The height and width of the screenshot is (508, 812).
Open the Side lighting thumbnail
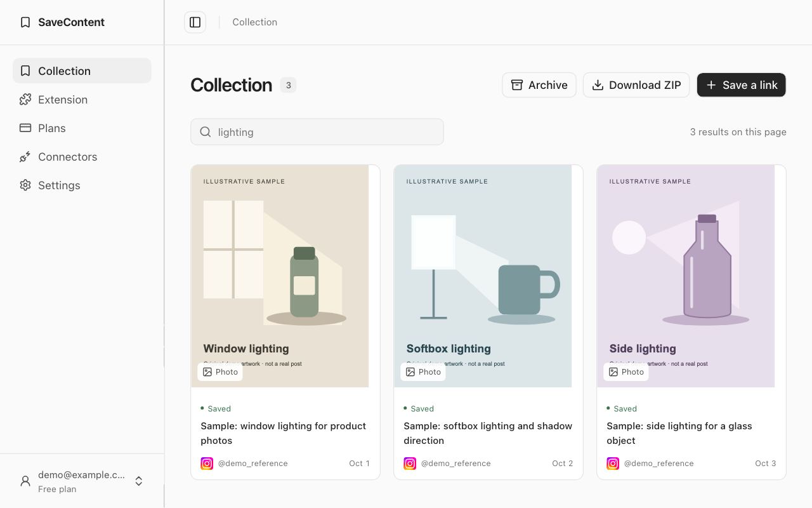686,276
